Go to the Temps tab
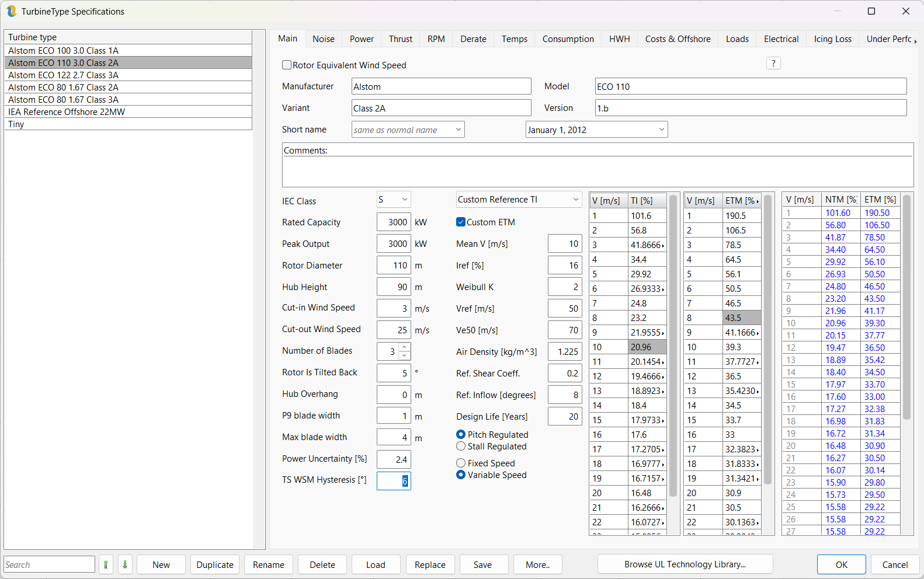The height and width of the screenshot is (579, 924). 515,39
